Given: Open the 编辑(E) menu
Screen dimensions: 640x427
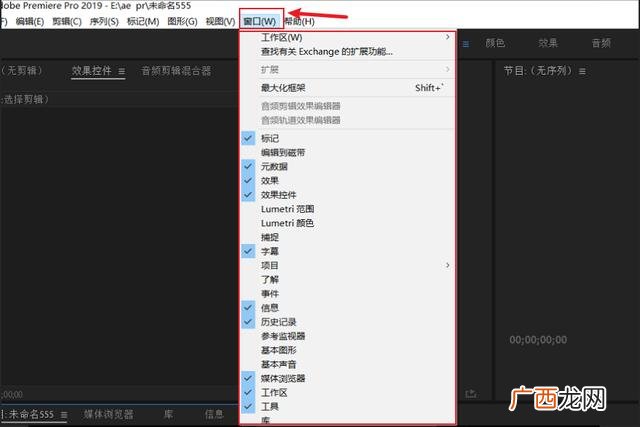Looking at the screenshot, I should [x=30, y=21].
